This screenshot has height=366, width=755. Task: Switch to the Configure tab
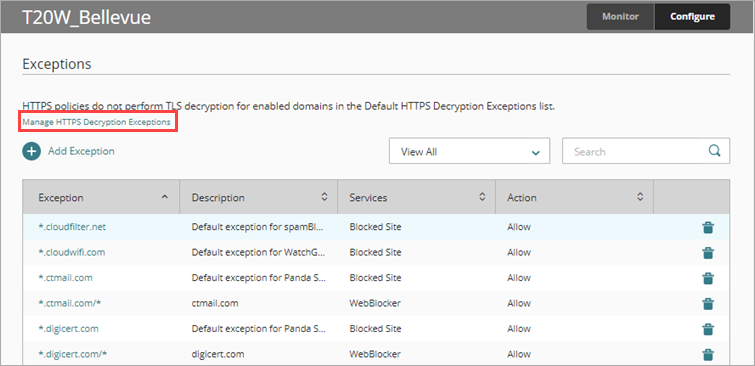point(692,17)
